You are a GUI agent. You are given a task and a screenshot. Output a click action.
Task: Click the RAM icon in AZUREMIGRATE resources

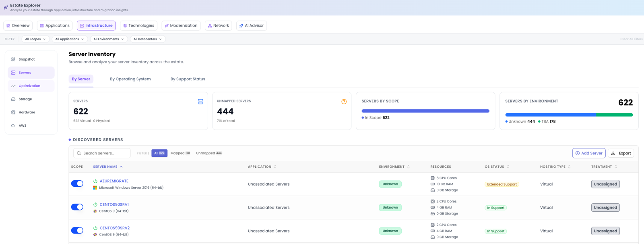[x=433, y=184]
